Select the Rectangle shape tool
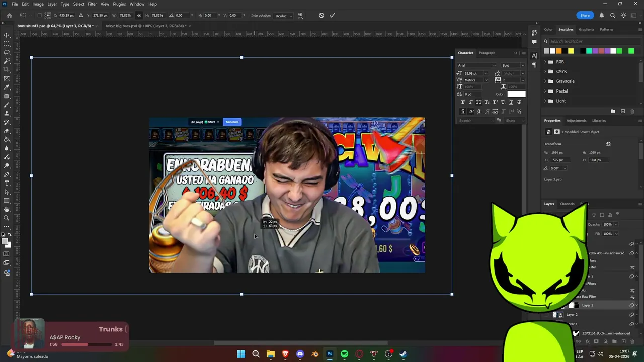644x362 pixels. (x=7, y=201)
